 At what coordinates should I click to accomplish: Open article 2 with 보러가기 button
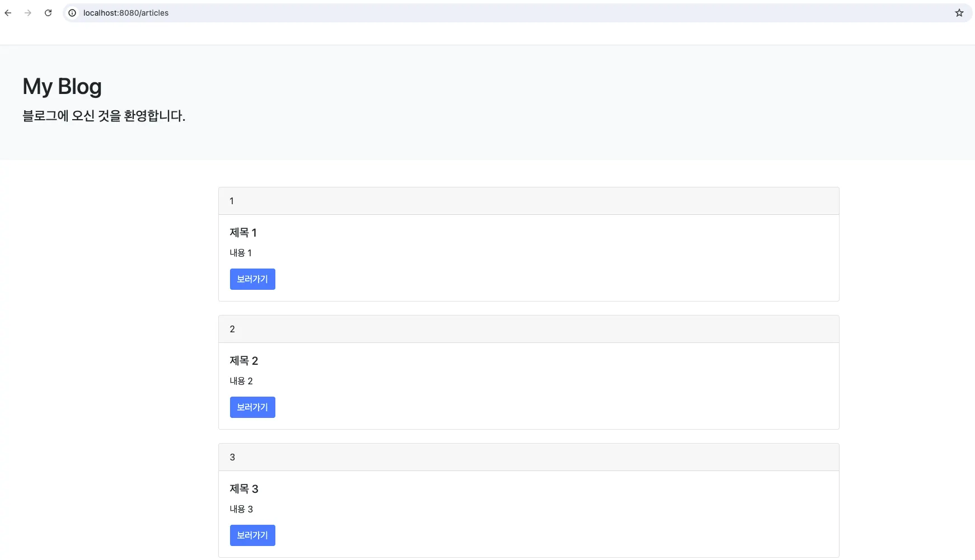click(252, 407)
